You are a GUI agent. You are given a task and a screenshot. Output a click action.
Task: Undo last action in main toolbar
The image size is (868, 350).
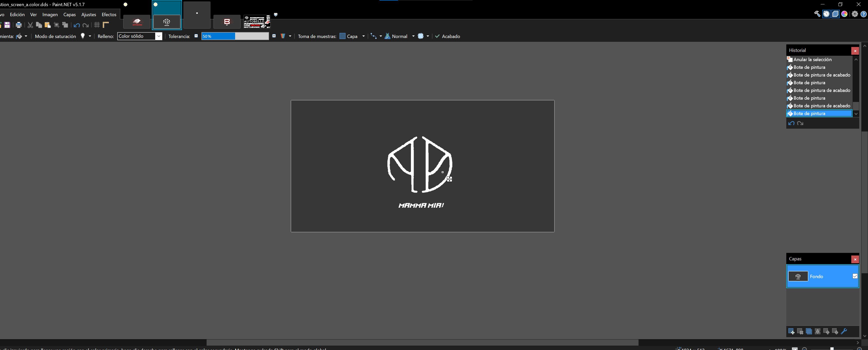click(x=77, y=25)
